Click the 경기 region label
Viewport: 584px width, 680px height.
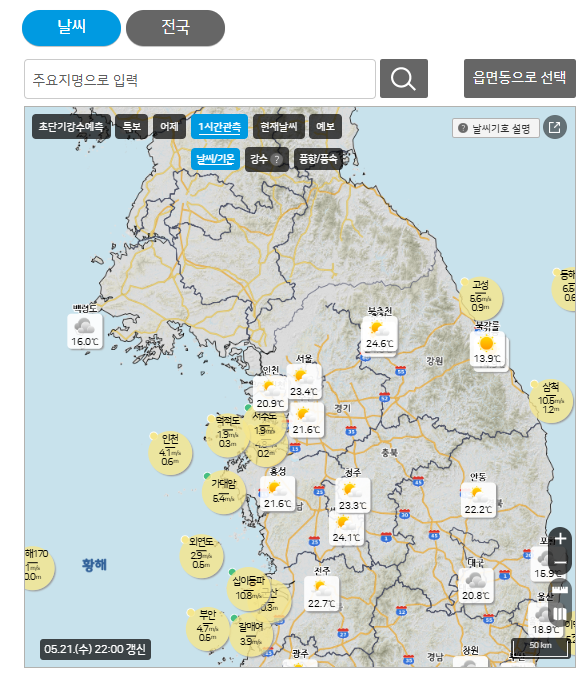[x=343, y=408]
